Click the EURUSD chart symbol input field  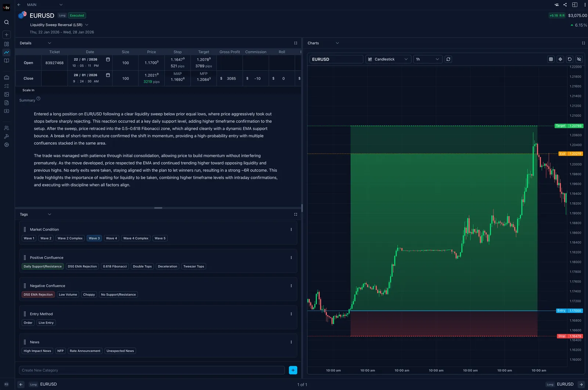coord(336,59)
